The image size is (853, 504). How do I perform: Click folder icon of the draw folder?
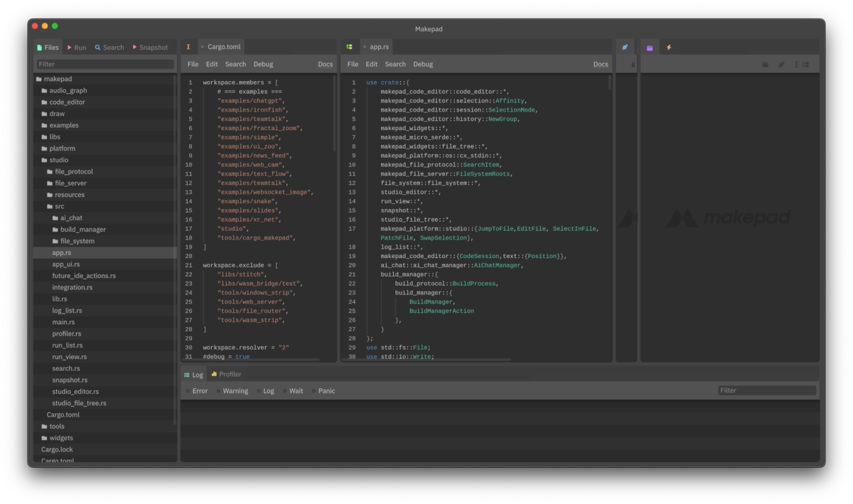tap(44, 114)
